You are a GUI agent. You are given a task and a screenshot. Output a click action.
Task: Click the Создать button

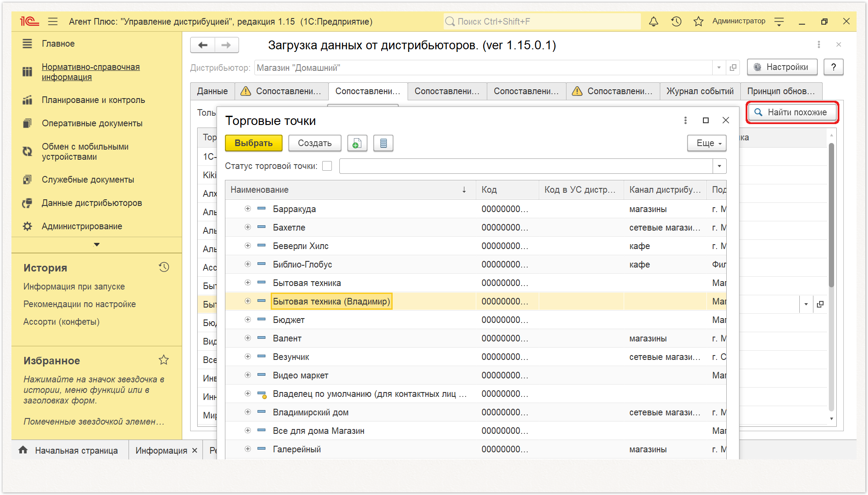coord(315,143)
